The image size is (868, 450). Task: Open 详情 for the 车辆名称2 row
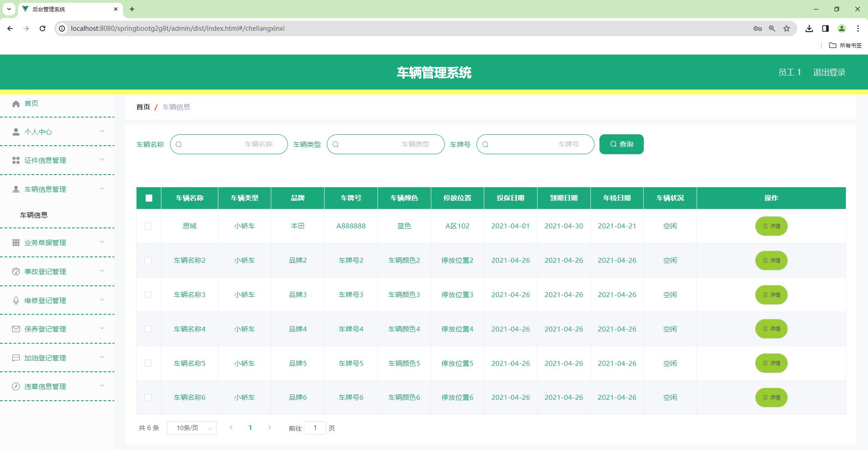tap(771, 261)
